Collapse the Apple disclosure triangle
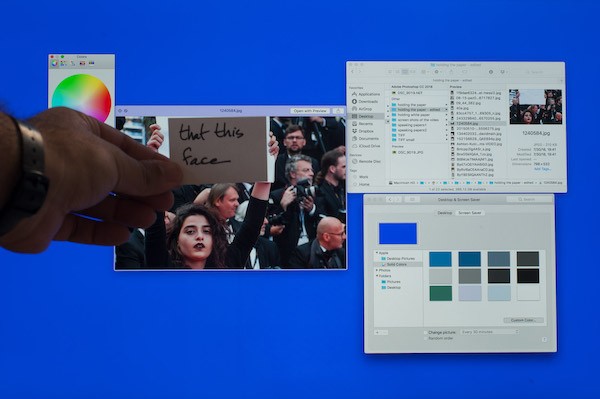Image resolution: width=600 pixels, height=399 pixels. click(x=377, y=253)
